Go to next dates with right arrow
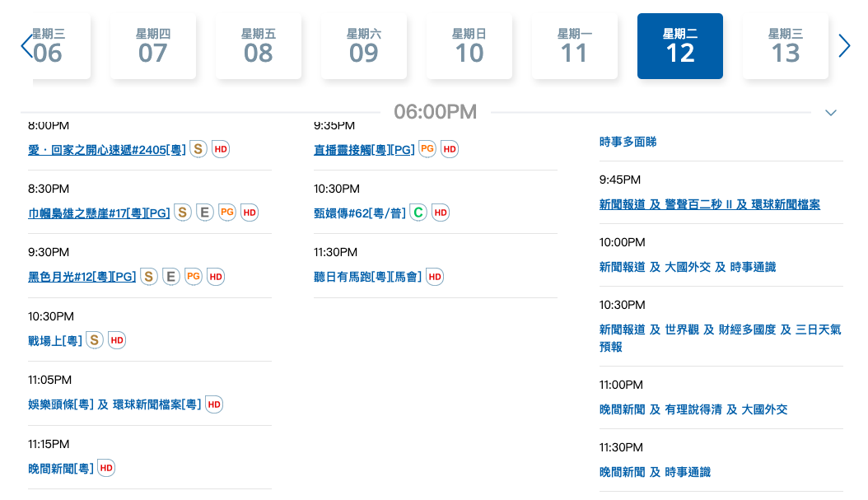Viewport: 868px width, 500px height. tap(844, 46)
